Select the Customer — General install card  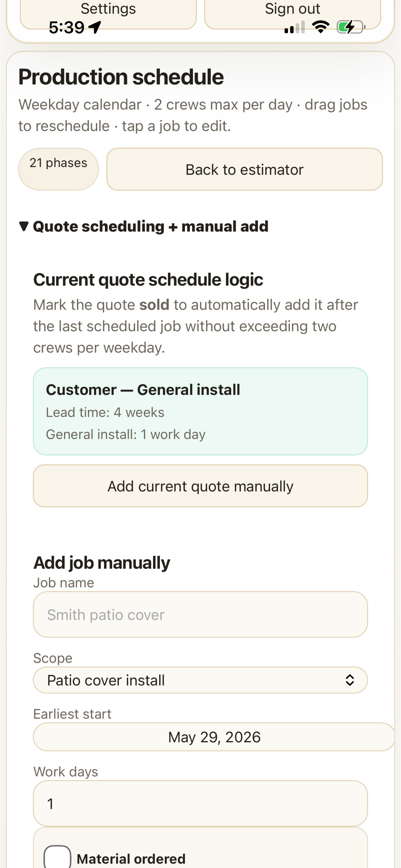(200, 411)
